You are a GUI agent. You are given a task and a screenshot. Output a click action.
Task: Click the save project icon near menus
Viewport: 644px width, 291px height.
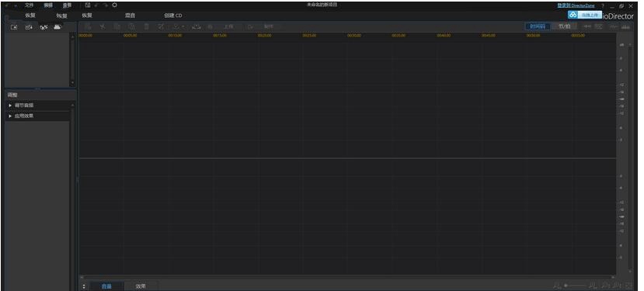(88, 5)
